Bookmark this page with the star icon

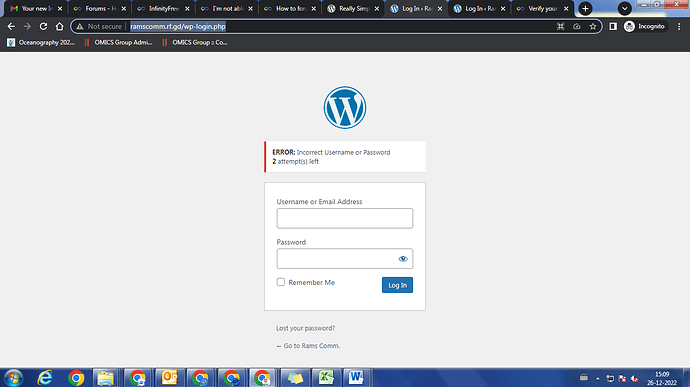point(593,26)
